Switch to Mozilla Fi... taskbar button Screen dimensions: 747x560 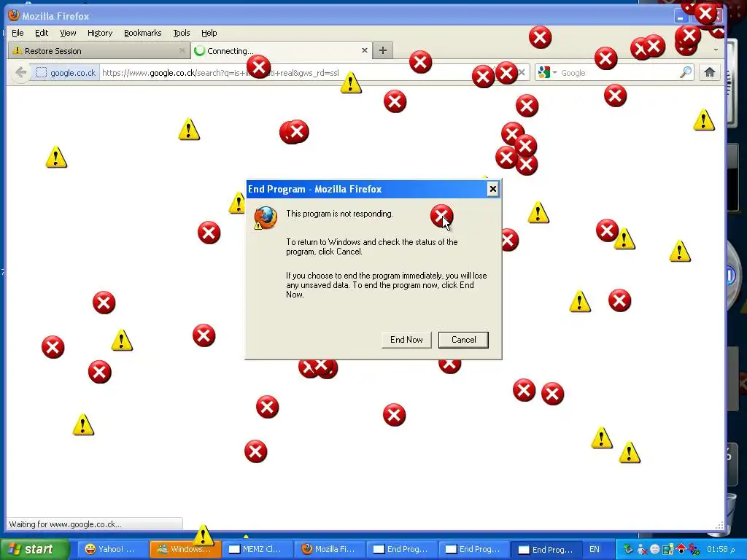(x=330, y=549)
